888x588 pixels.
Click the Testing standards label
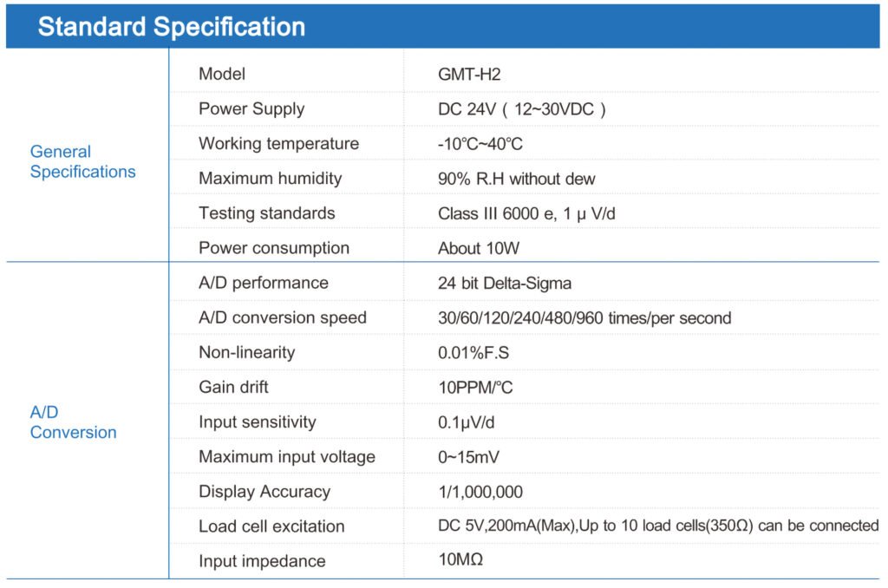coord(267,213)
